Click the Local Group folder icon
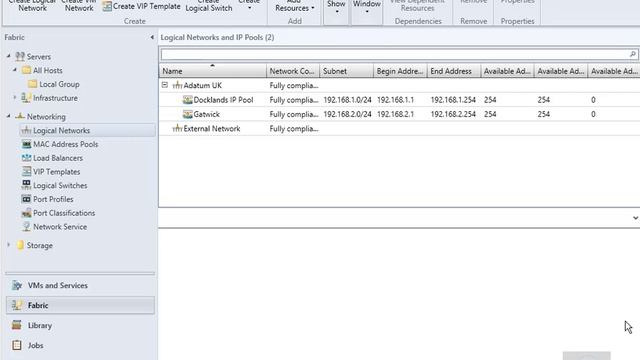 click(33, 84)
